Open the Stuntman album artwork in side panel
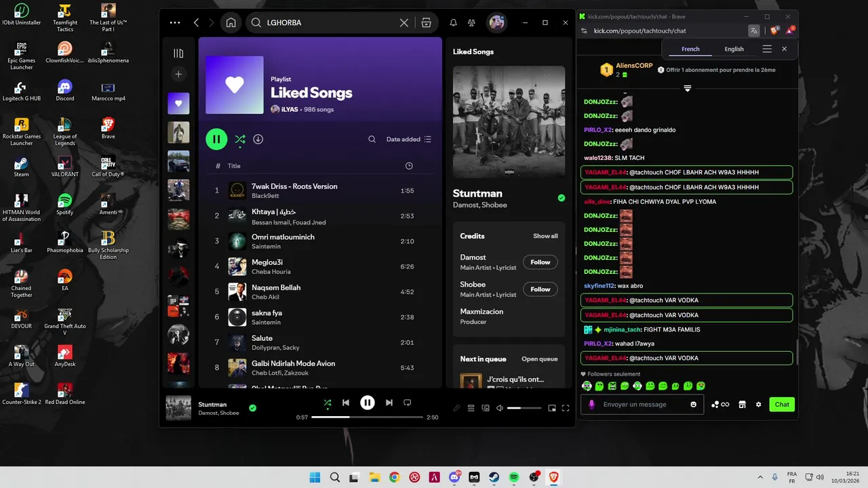 pyautogui.click(x=509, y=122)
